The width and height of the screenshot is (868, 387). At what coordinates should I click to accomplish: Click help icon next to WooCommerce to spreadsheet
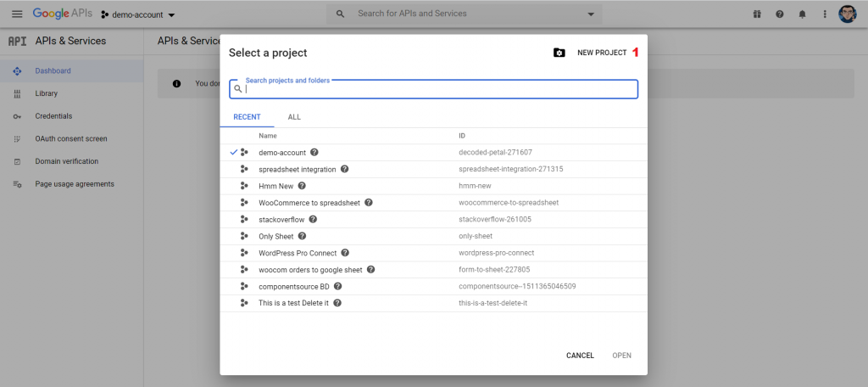pos(369,202)
